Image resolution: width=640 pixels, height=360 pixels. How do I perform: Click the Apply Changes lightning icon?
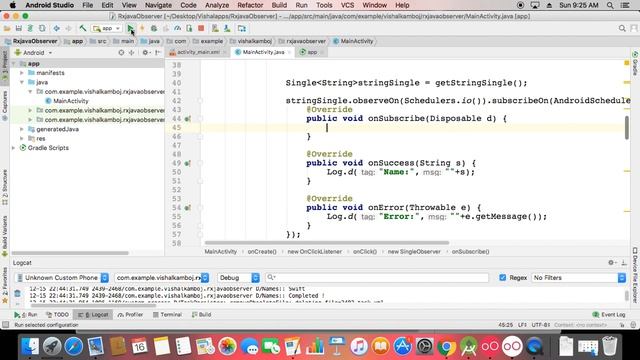[142, 28]
